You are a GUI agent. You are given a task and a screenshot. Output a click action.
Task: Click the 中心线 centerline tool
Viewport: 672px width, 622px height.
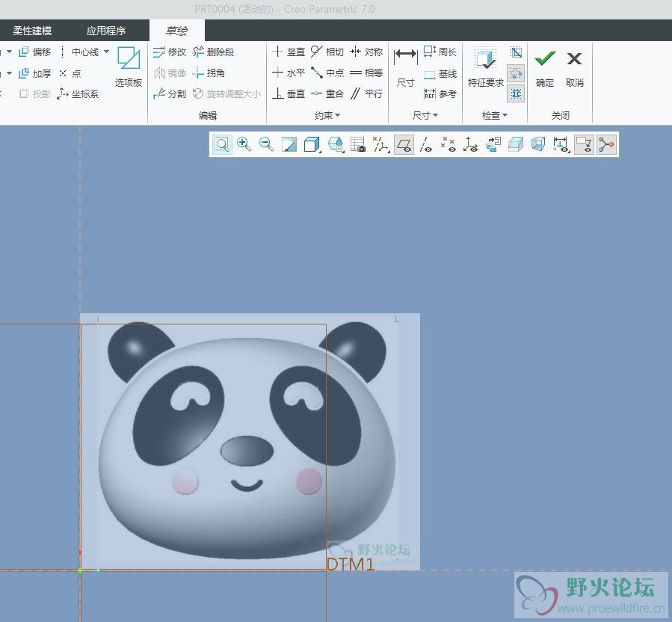pyautogui.click(x=80, y=52)
